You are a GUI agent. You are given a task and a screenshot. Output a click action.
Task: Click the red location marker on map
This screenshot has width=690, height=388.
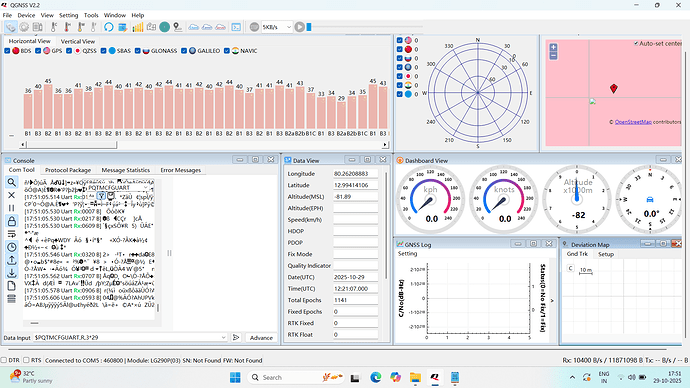613,88
